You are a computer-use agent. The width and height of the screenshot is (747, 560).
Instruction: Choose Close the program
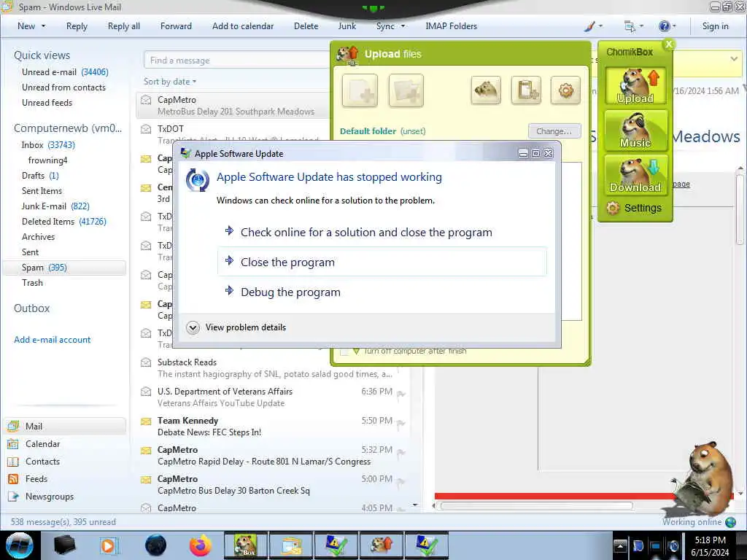382,262
